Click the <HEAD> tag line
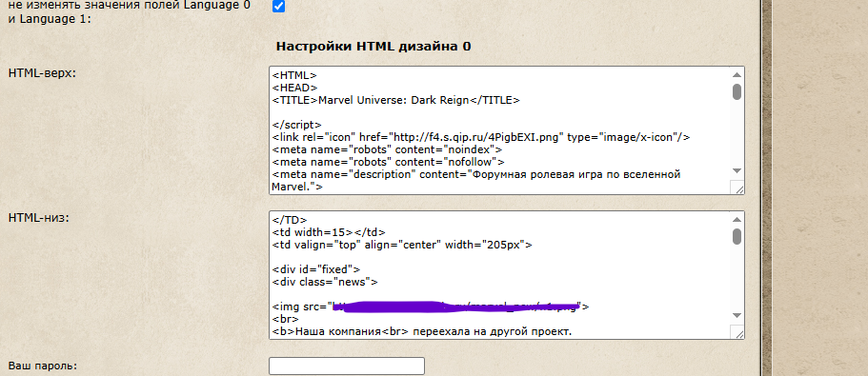The width and height of the screenshot is (868, 376). (x=294, y=88)
